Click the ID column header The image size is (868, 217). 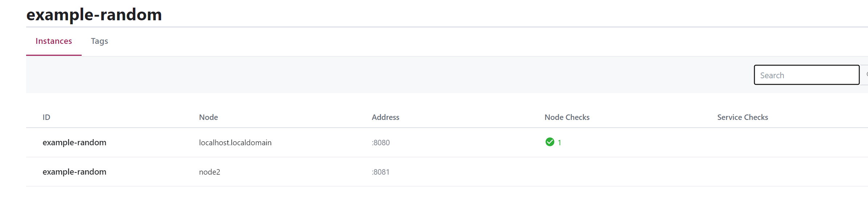(x=46, y=117)
